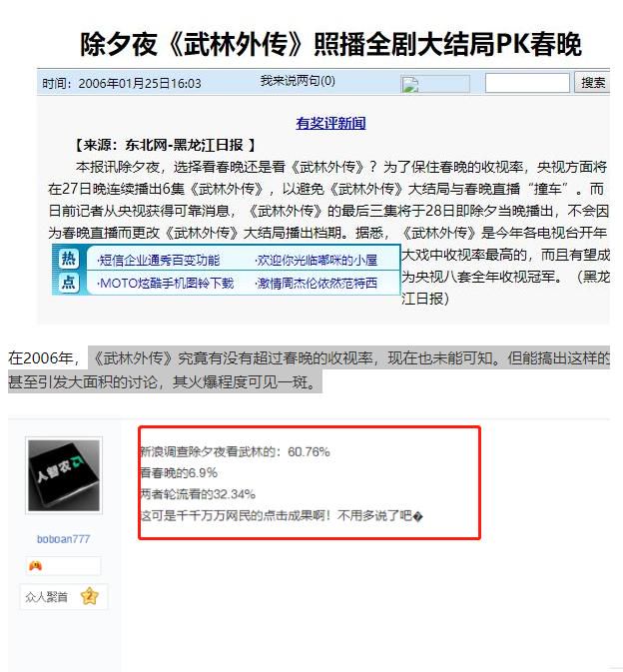Click the 点 hot-topic icon

point(69,283)
